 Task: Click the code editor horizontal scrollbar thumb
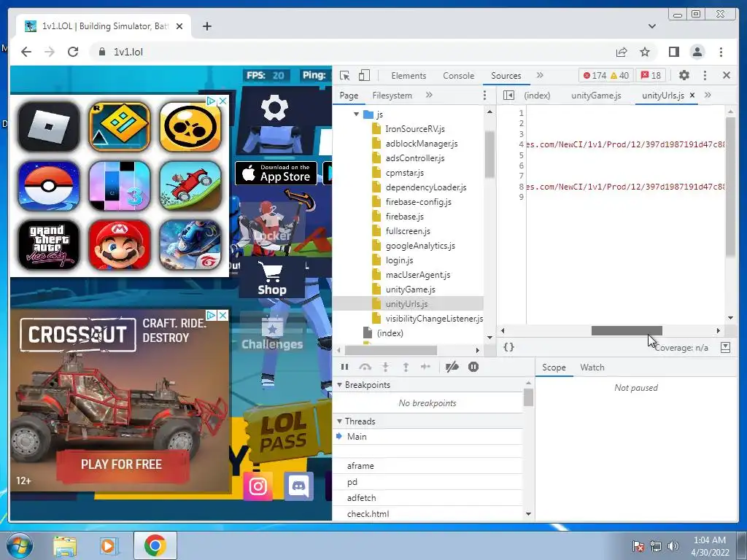[627, 330]
